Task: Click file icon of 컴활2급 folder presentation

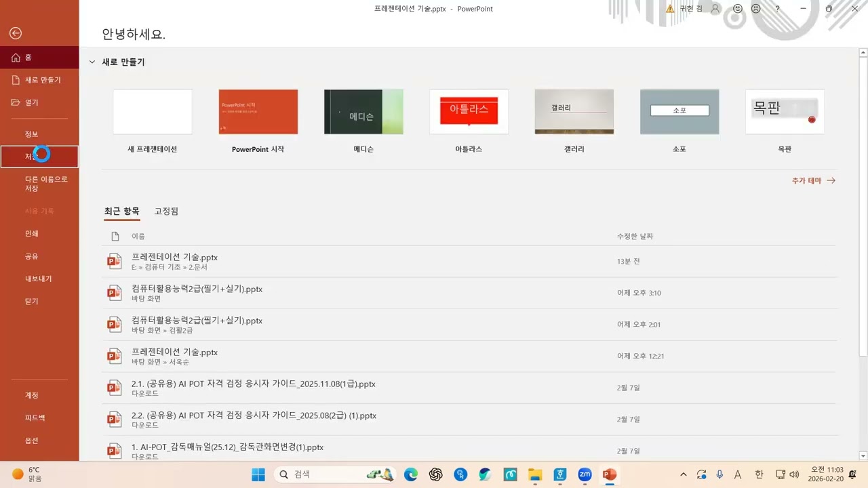Action: 115,325
